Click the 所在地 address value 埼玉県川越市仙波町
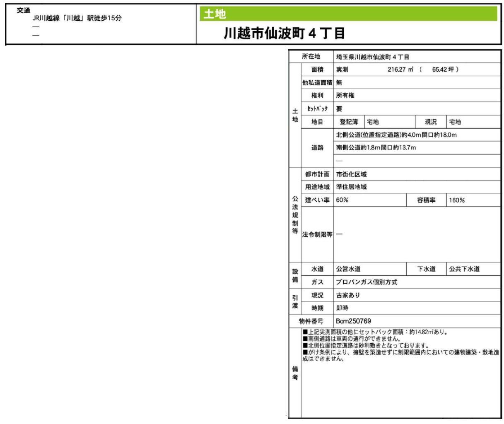The width and height of the screenshot is (504, 424). 372,57
